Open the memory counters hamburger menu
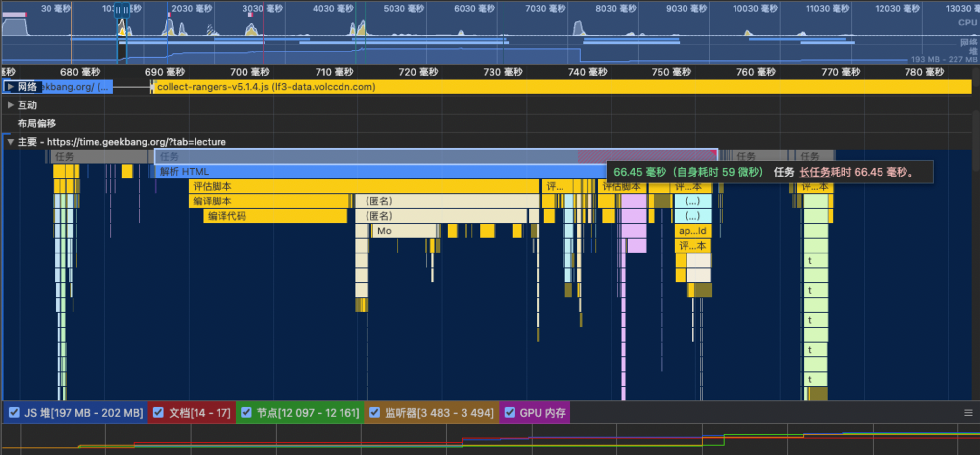Image resolution: width=980 pixels, height=455 pixels. 968,413
